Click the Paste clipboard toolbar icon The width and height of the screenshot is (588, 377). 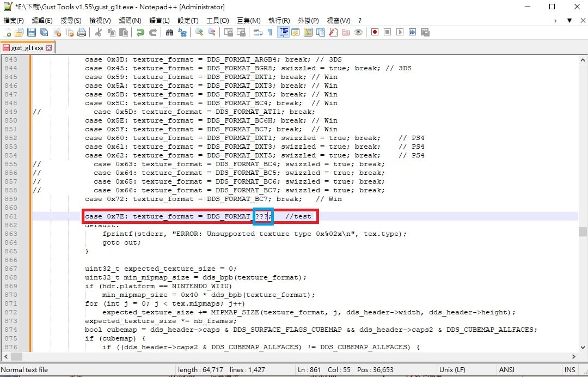coord(124,32)
